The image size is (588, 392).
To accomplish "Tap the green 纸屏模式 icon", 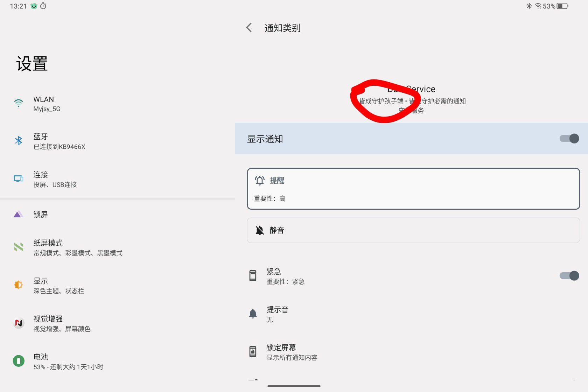I will click(x=19, y=247).
